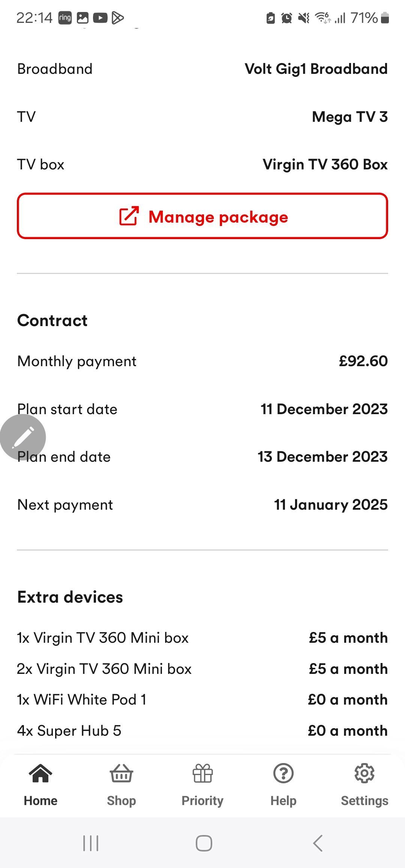Select the Mega TV 3 row

pyautogui.click(x=202, y=117)
